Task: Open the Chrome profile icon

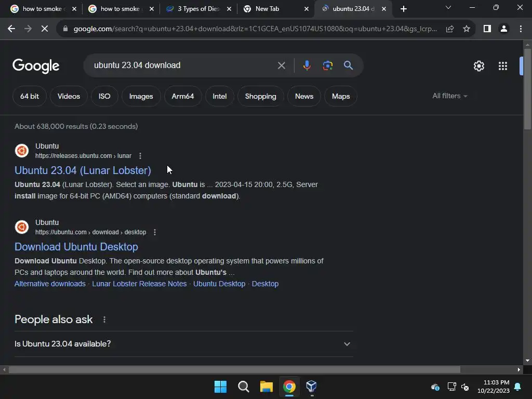Action: pos(504,29)
